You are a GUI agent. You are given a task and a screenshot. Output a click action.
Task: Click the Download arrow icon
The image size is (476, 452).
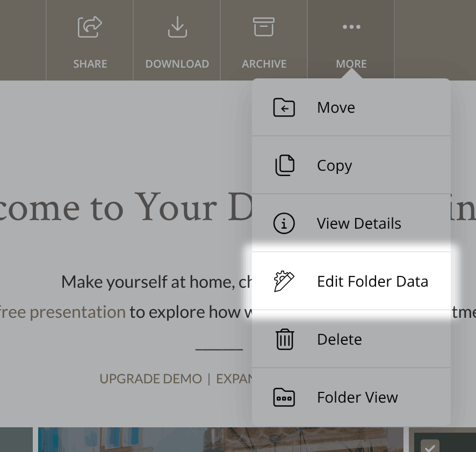pyautogui.click(x=177, y=27)
